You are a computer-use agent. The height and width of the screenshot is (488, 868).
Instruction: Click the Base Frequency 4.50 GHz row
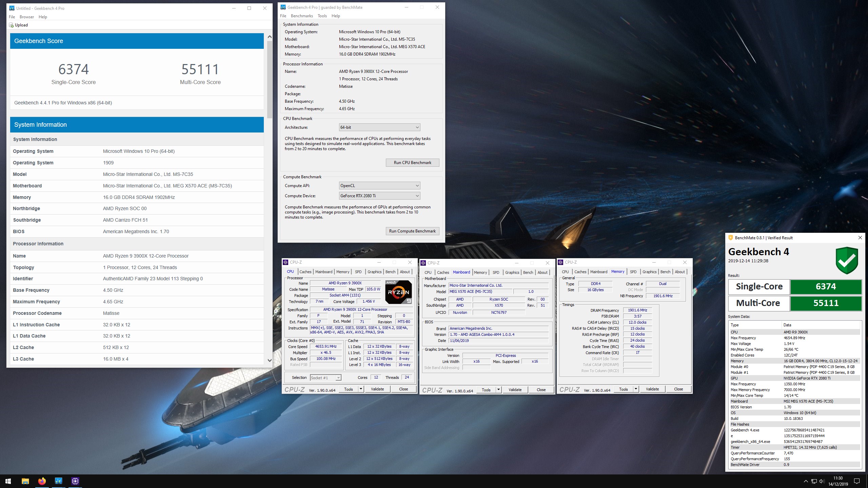[x=137, y=290]
